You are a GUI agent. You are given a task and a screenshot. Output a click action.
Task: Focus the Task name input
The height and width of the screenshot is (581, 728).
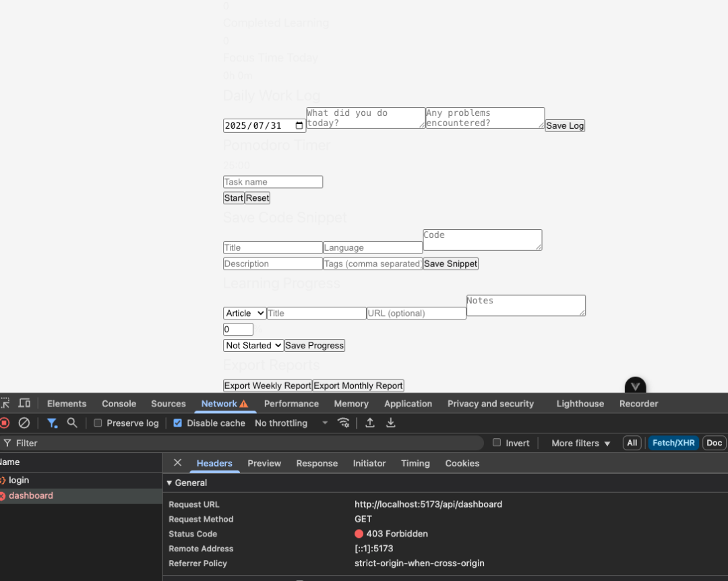[273, 182]
